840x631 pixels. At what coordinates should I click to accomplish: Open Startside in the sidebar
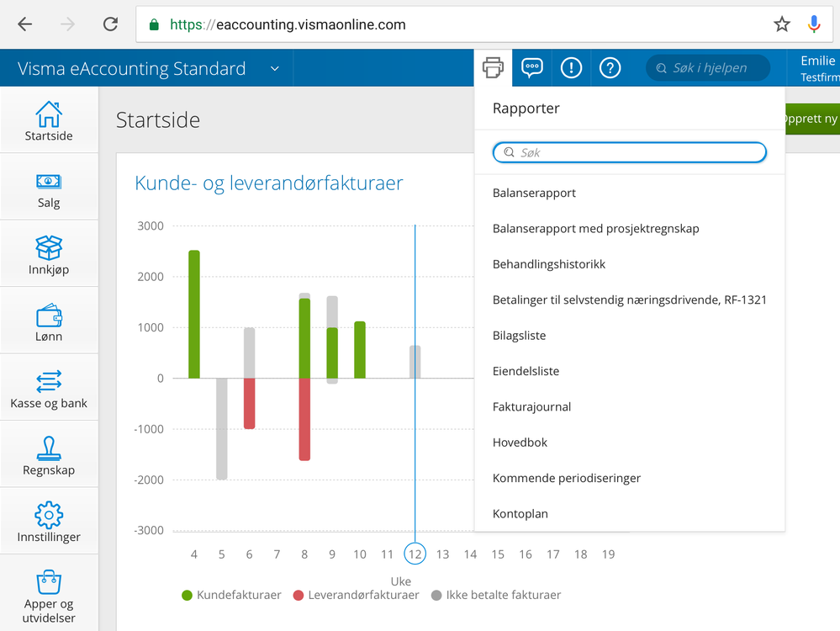[49, 120]
